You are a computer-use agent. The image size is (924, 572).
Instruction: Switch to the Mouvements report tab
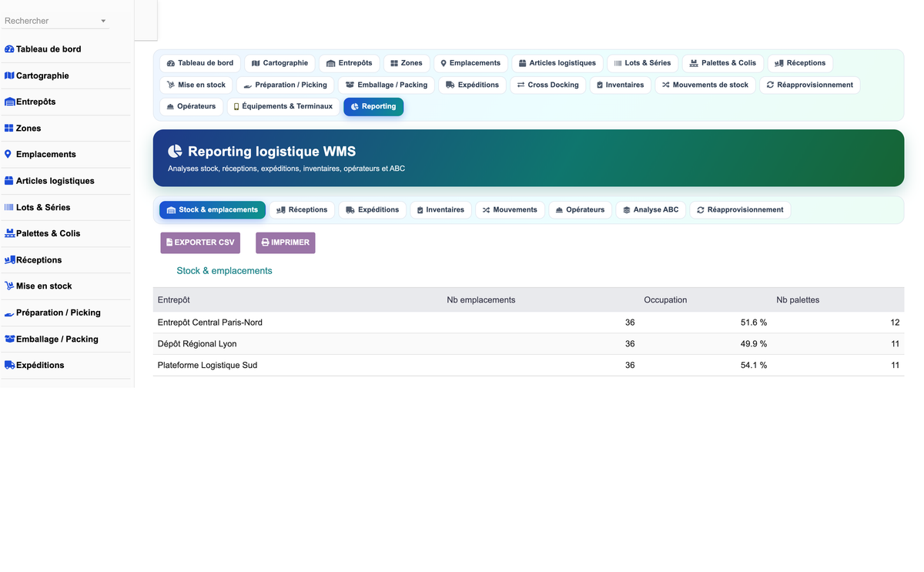tap(510, 209)
